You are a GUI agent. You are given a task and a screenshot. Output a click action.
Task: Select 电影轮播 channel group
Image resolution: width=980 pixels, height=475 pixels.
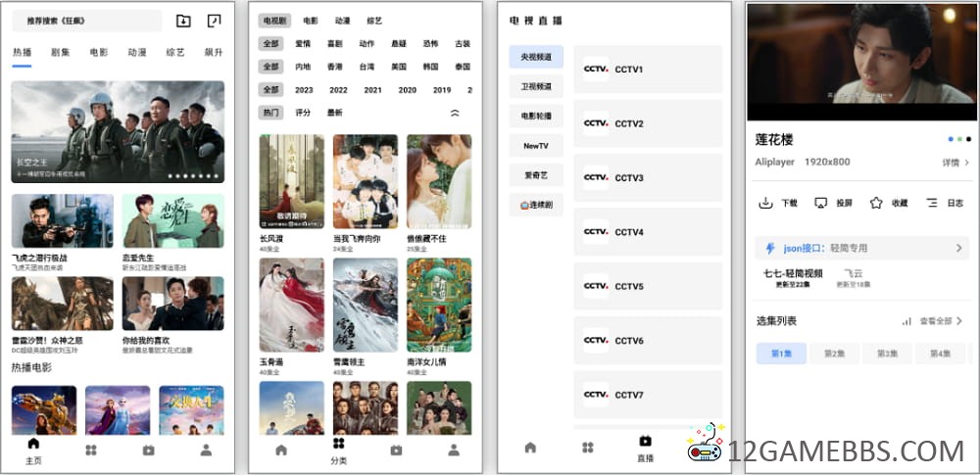[x=536, y=117]
